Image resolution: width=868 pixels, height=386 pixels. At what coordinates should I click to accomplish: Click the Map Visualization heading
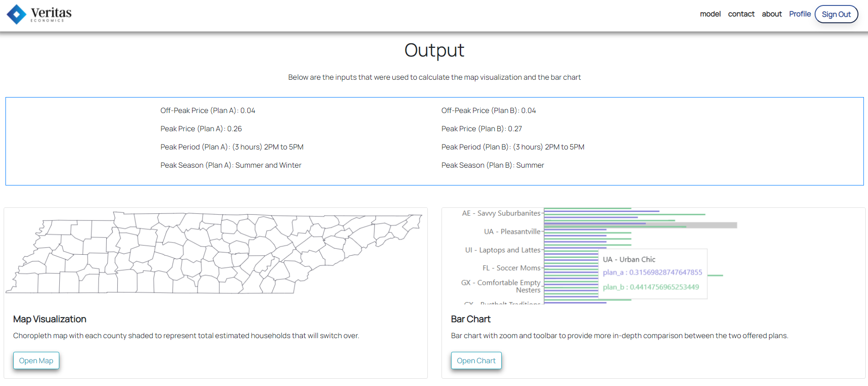tap(50, 319)
